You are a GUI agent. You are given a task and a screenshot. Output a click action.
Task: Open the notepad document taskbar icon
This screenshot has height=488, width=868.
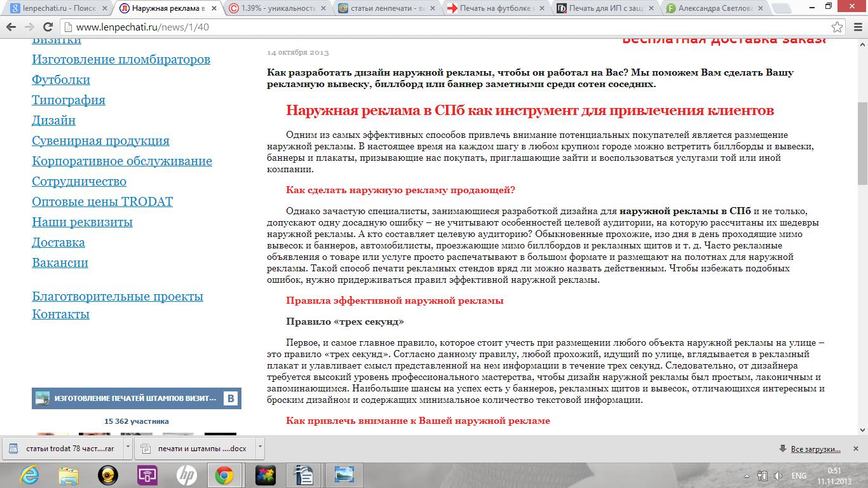(x=304, y=475)
